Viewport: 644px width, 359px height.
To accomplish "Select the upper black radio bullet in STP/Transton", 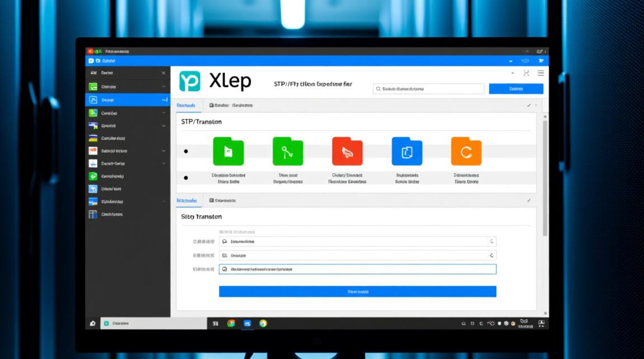I will point(186,152).
